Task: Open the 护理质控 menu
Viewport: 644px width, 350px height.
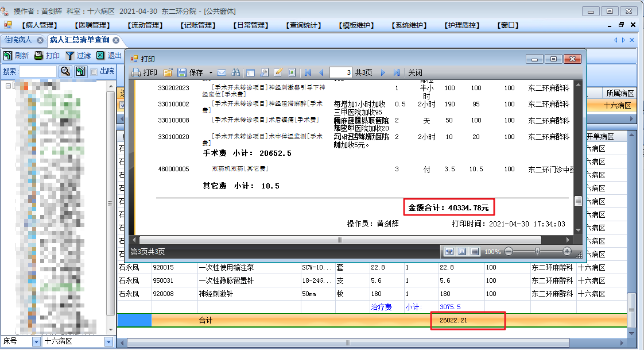Action: click(462, 25)
